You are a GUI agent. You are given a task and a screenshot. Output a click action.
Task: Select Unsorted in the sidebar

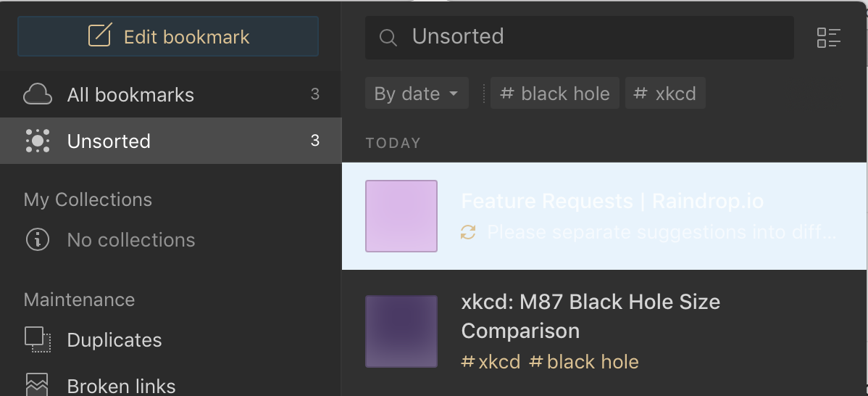pyautogui.click(x=170, y=141)
